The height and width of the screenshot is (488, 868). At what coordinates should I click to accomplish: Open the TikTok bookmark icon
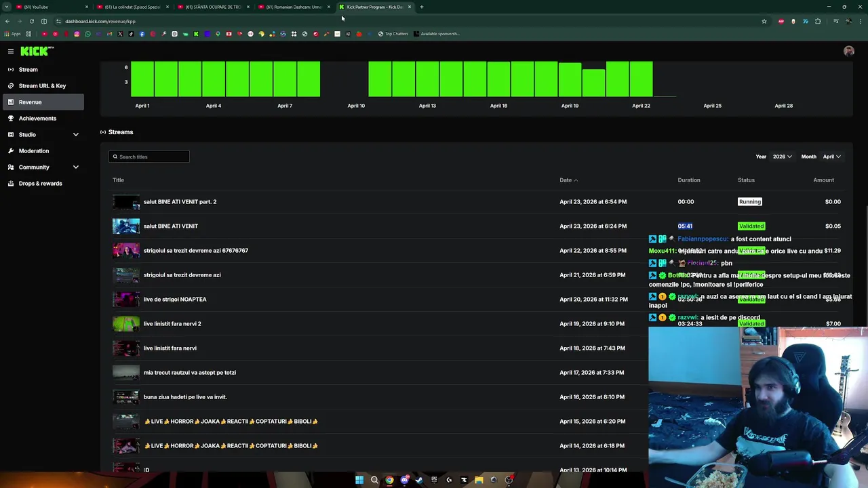point(131,34)
